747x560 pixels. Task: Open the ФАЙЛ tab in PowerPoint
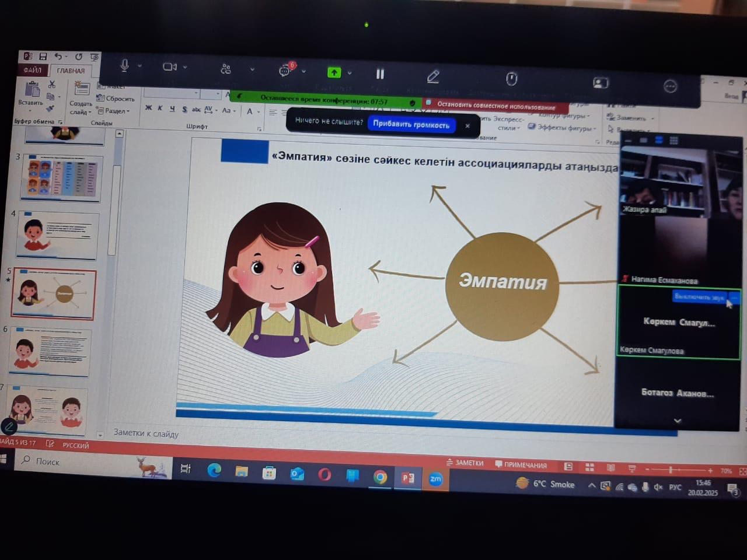(33, 70)
